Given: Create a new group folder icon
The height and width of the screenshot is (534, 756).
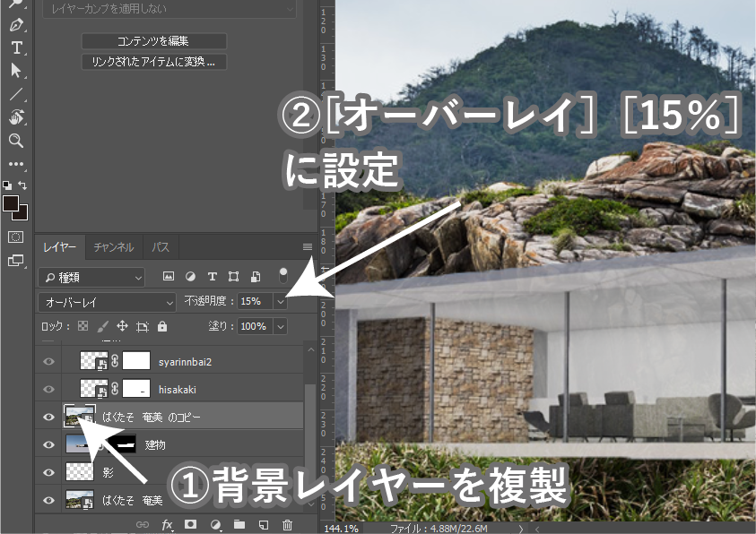Looking at the screenshot, I should 239,524.
